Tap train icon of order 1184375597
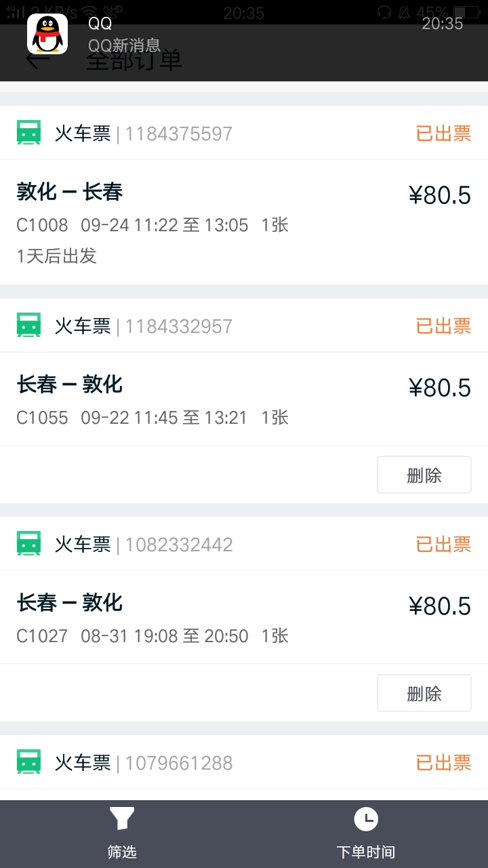The image size is (488, 868). [28, 134]
